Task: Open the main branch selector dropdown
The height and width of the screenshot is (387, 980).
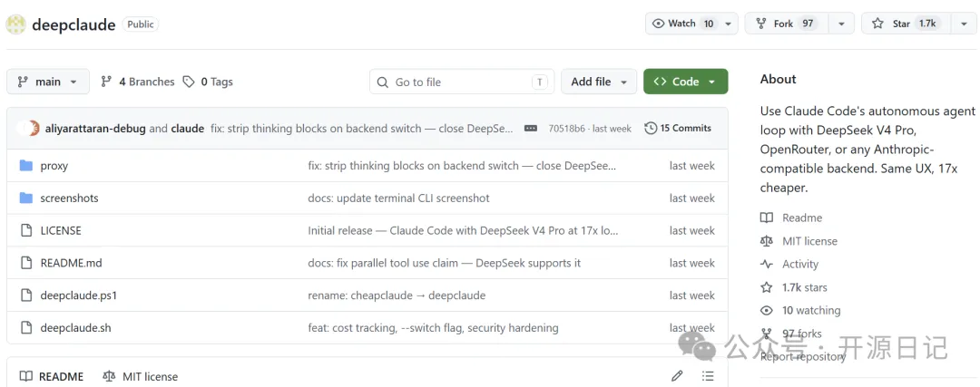Action: point(48,82)
